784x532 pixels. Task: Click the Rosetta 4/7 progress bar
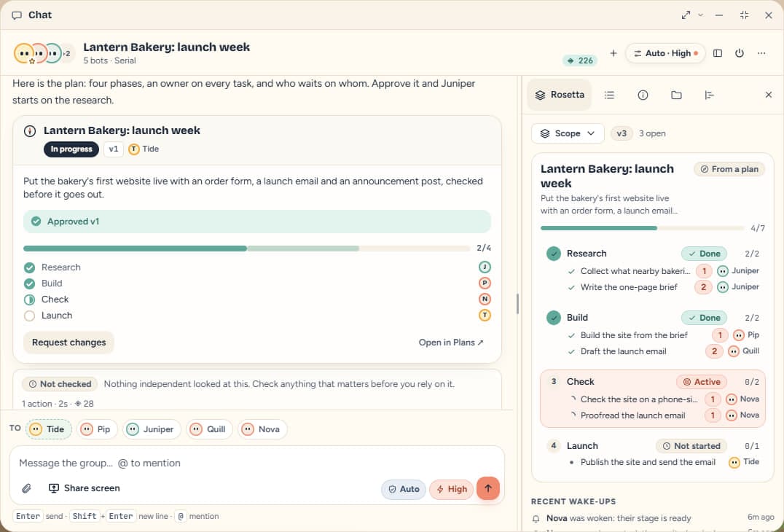pos(643,228)
